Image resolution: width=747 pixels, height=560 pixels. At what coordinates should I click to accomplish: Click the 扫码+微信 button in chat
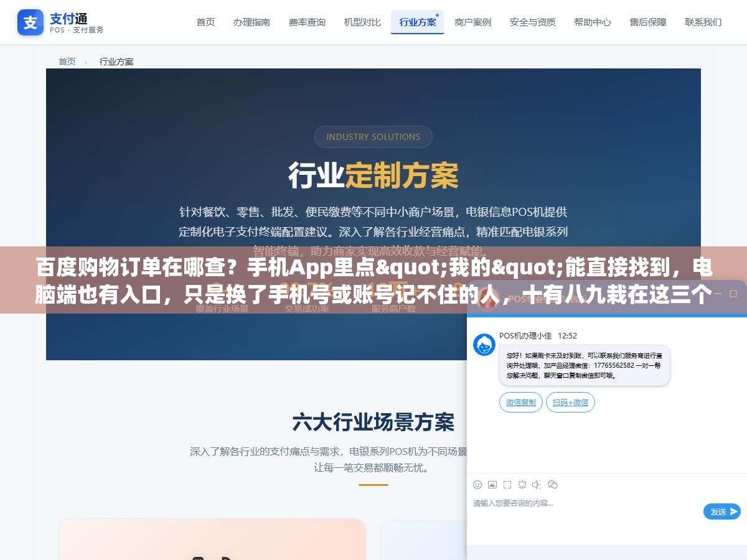(x=570, y=403)
